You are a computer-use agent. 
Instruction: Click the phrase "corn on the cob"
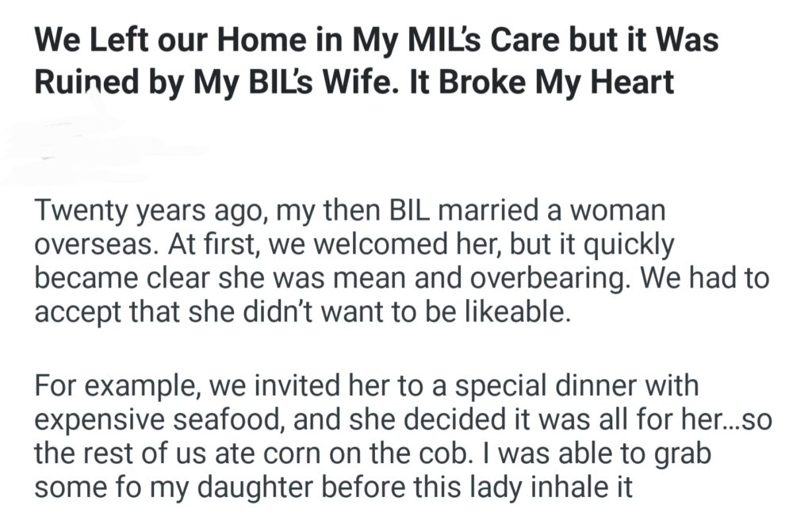click(342, 453)
